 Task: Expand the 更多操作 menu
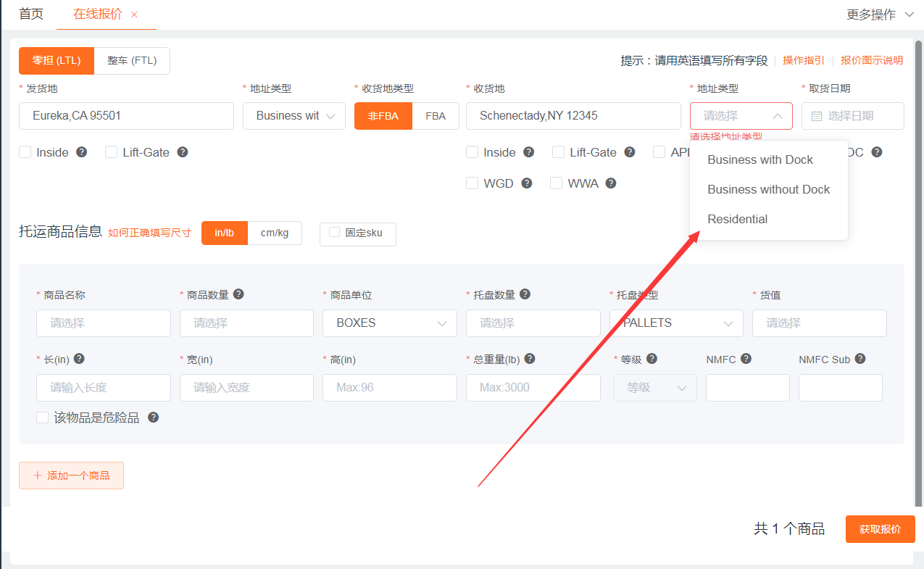[880, 14]
